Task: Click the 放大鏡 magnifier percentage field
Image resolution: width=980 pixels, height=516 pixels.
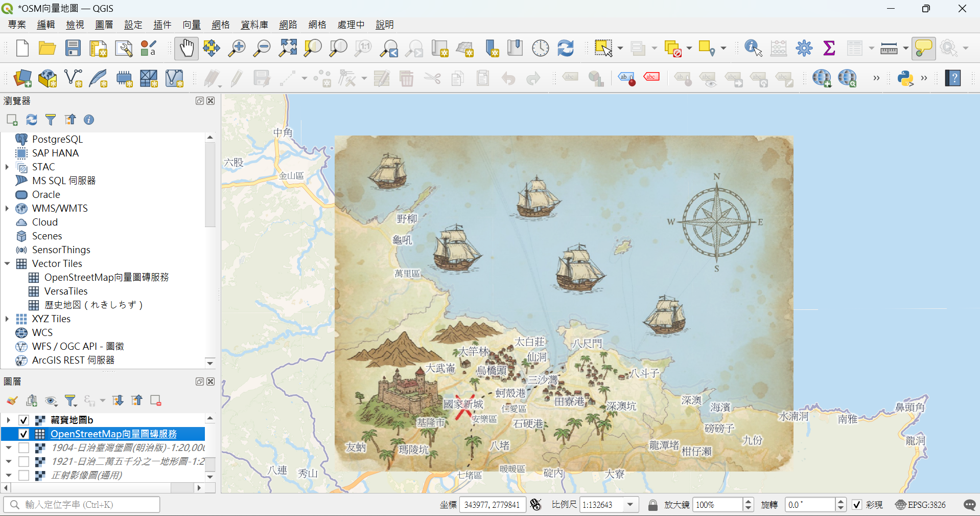Action: (718, 505)
